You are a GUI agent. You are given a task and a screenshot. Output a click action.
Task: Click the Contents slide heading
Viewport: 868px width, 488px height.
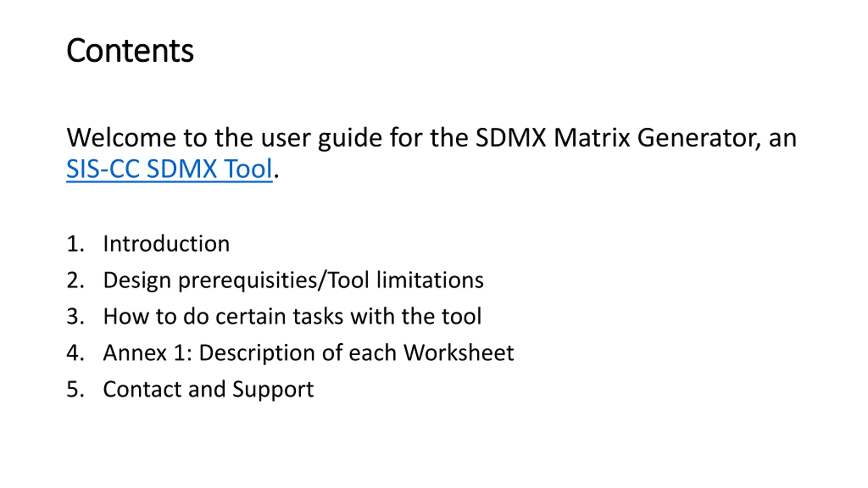click(x=130, y=51)
